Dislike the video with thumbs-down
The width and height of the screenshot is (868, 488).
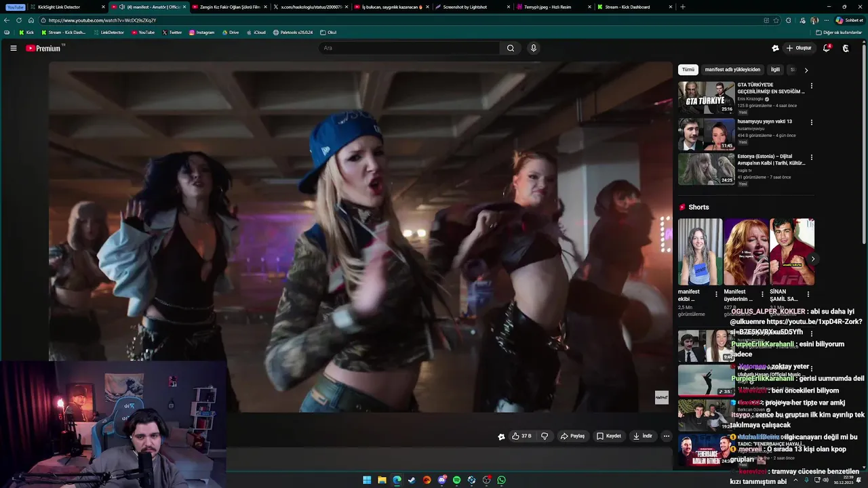(545, 436)
